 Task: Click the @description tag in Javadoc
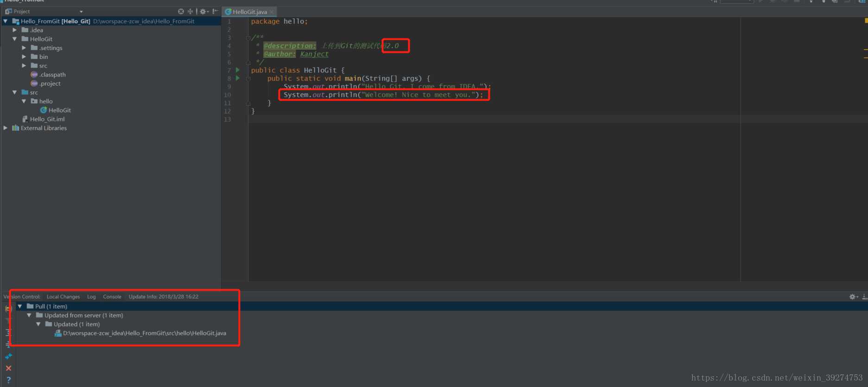290,46
